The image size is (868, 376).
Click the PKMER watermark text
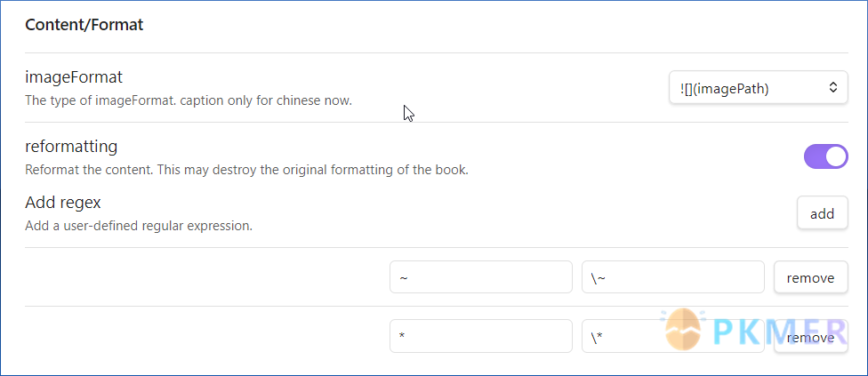pos(779,332)
